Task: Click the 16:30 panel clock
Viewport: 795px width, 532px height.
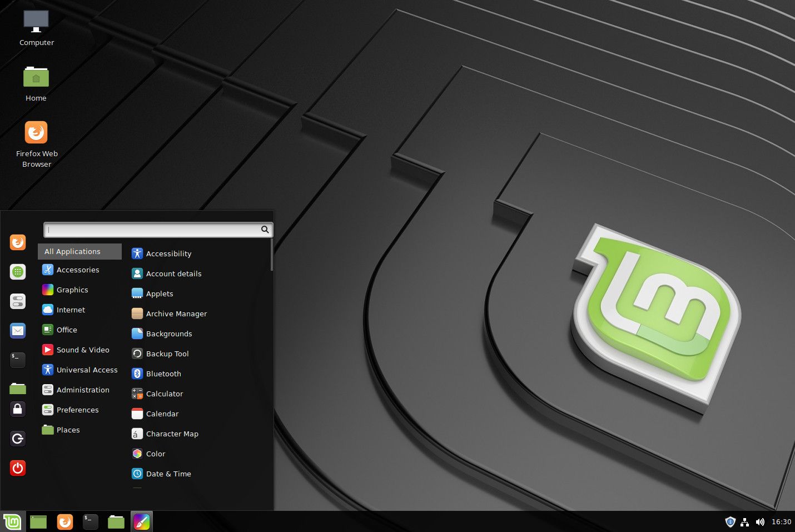Action: pyautogui.click(x=781, y=521)
